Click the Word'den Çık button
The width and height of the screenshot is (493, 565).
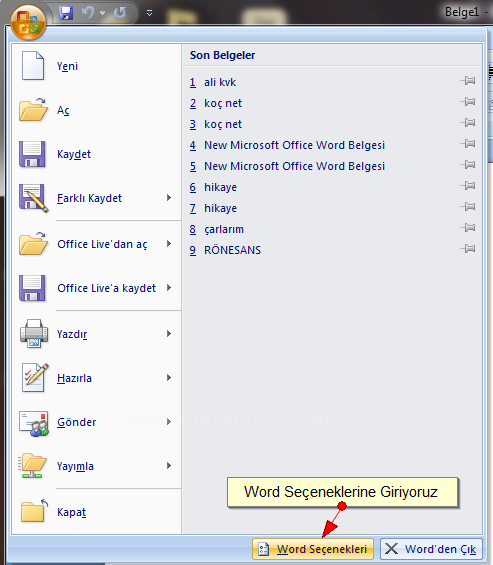pos(431,549)
